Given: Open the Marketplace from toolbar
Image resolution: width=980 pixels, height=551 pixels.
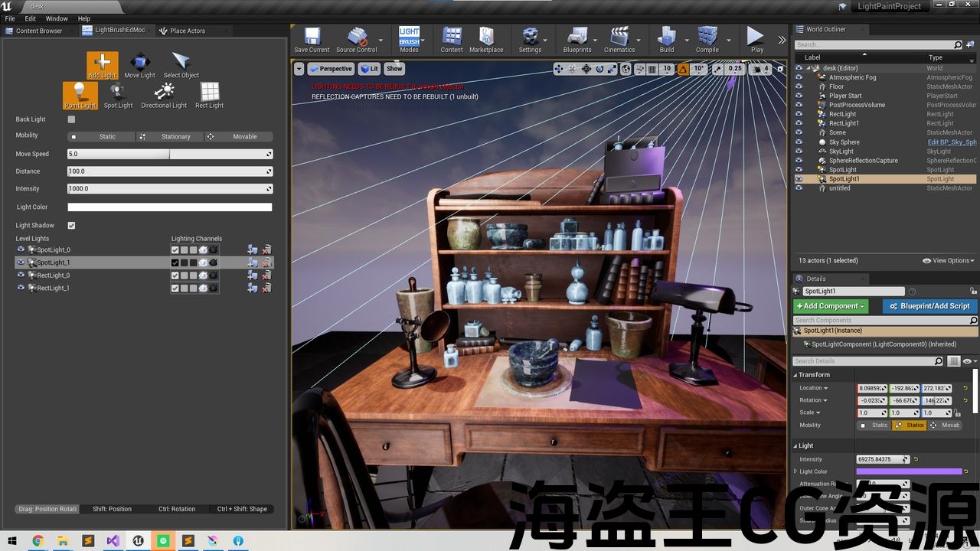Looking at the screenshot, I should [x=486, y=40].
